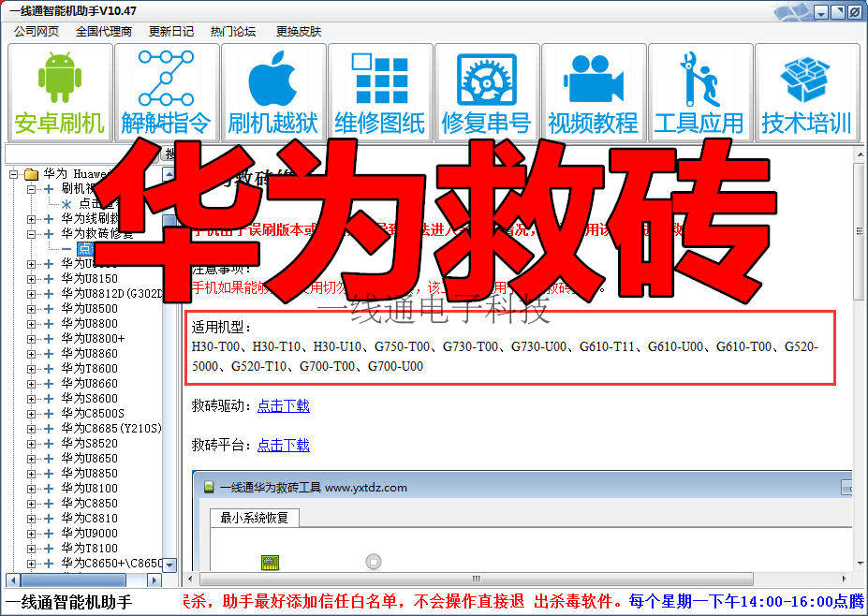Select 华为U8650 in the tree
Image resolution: width=868 pixels, height=616 pixels.
pos(89,459)
